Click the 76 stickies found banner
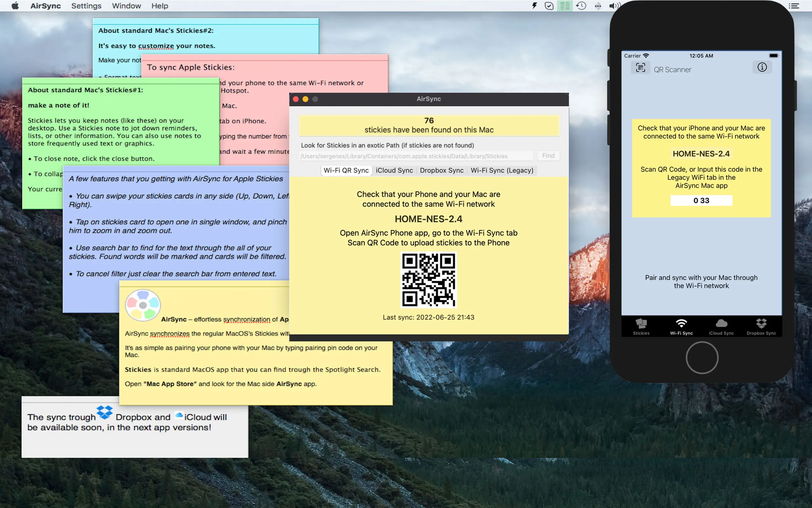The height and width of the screenshot is (508, 812). coord(429,125)
